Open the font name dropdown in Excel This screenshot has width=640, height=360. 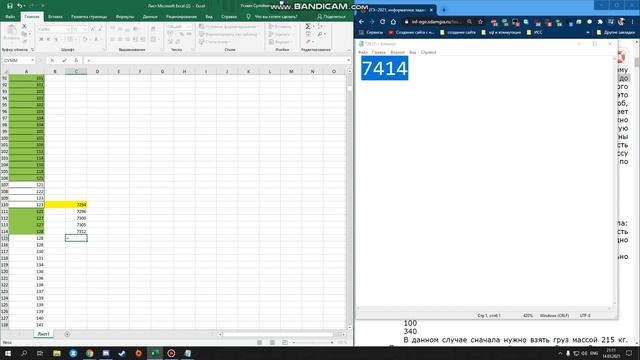(x=68, y=29)
